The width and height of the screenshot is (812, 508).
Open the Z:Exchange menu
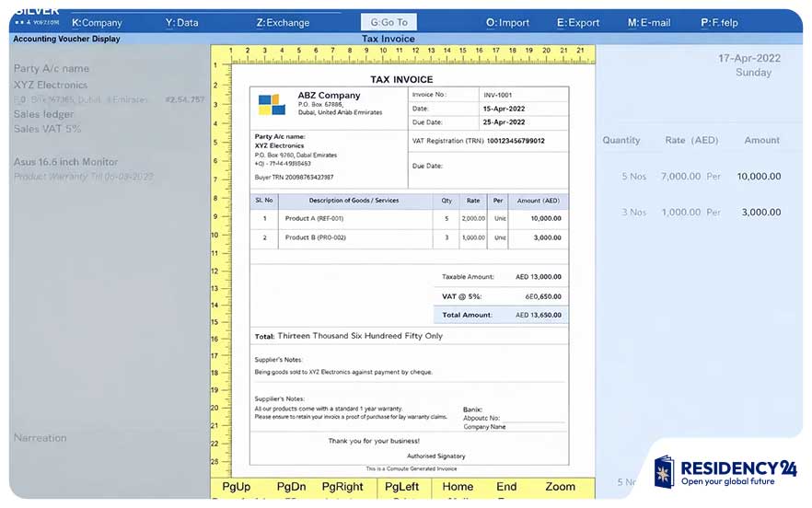(283, 23)
